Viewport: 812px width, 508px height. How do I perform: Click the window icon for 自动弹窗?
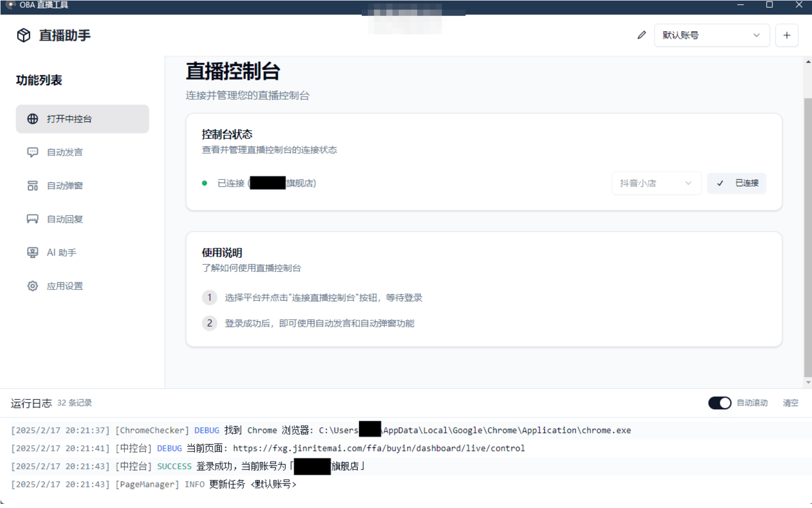tap(32, 186)
